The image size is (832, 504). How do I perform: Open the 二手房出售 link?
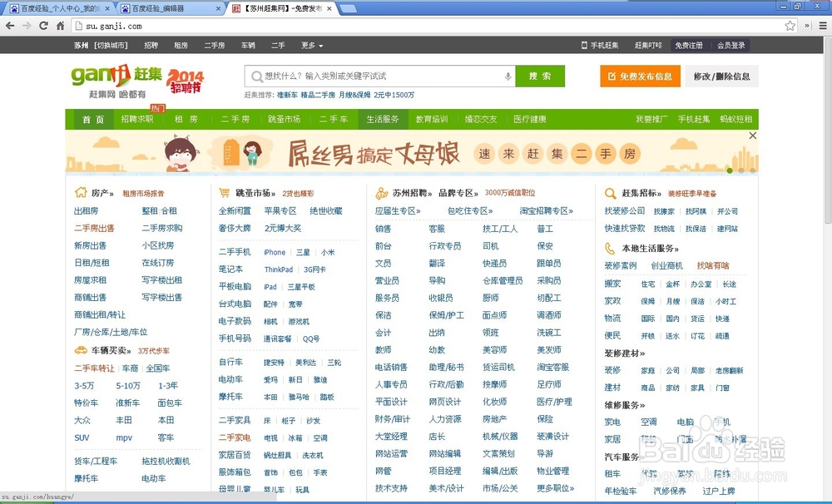point(94,228)
